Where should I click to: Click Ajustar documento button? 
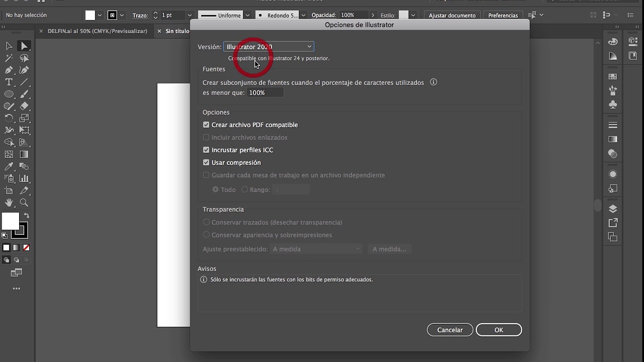click(452, 16)
